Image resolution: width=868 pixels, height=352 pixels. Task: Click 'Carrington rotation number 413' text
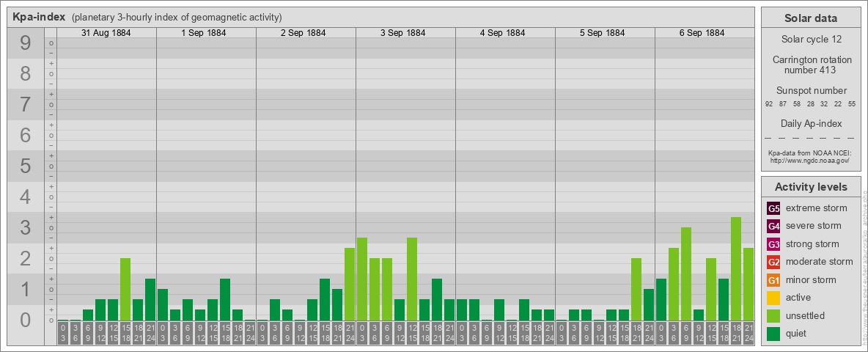pos(812,65)
